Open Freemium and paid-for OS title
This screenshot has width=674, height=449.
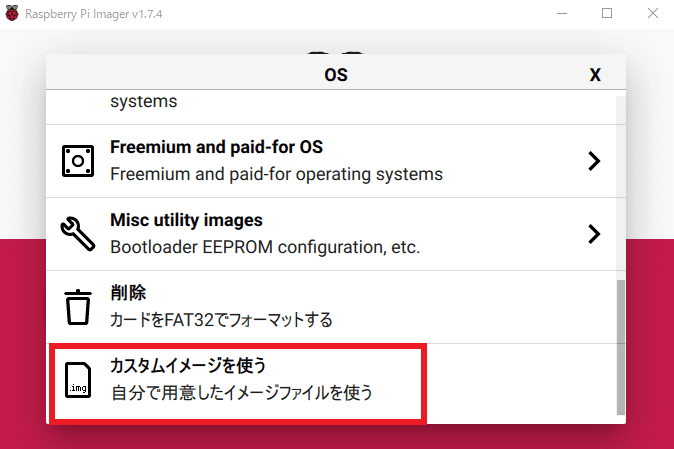tap(216, 147)
